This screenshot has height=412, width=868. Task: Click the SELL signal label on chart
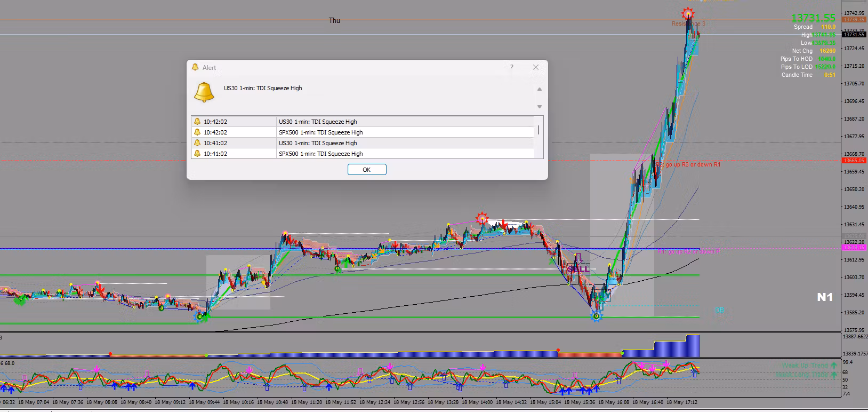pos(578,269)
